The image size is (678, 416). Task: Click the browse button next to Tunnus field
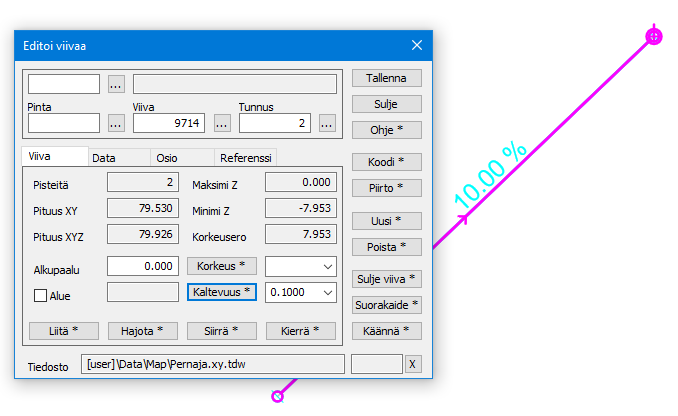(x=327, y=123)
